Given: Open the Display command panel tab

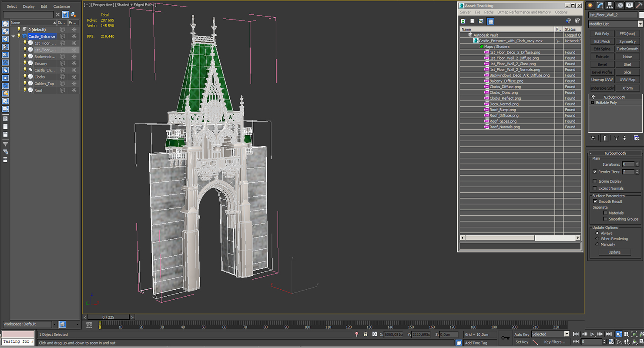Looking at the screenshot, I should 630,6.
